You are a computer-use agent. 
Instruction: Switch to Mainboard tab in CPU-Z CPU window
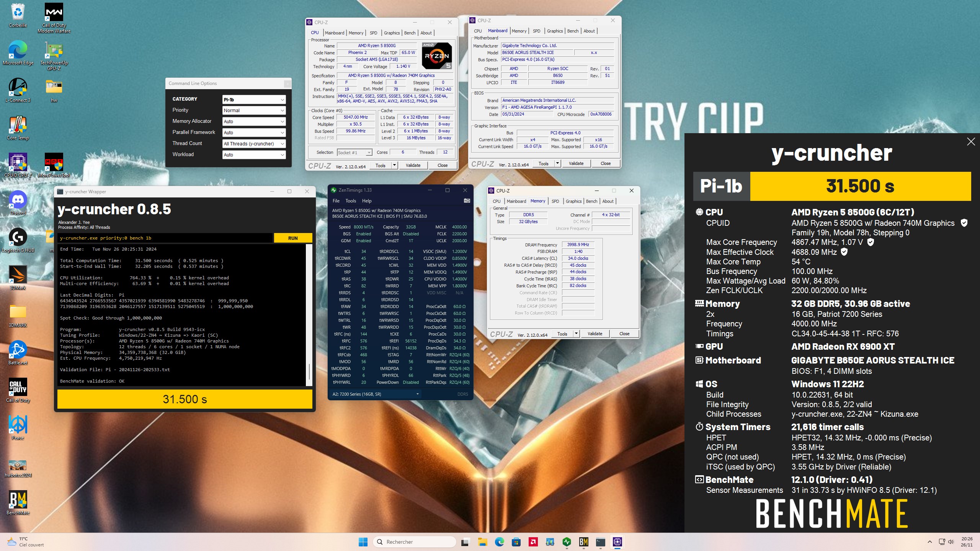click(x=335, y=33)
